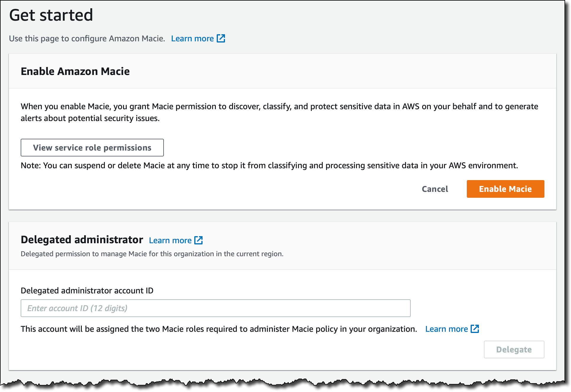The width and height of the screenshot is (571, 392).
Task: Open Learn more beside Delegated administrator heading
Action: (x=170, y=241)
